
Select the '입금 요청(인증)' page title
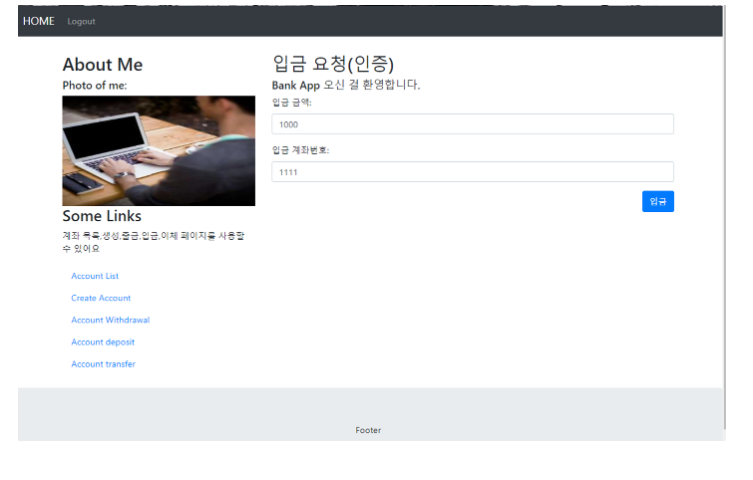[333, 64]
